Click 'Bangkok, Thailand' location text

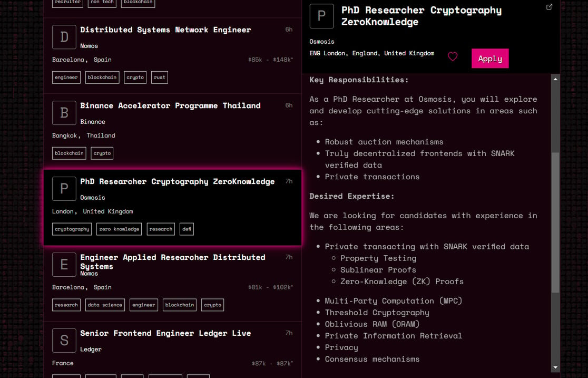pyautogui.click(x=84, y=135)
